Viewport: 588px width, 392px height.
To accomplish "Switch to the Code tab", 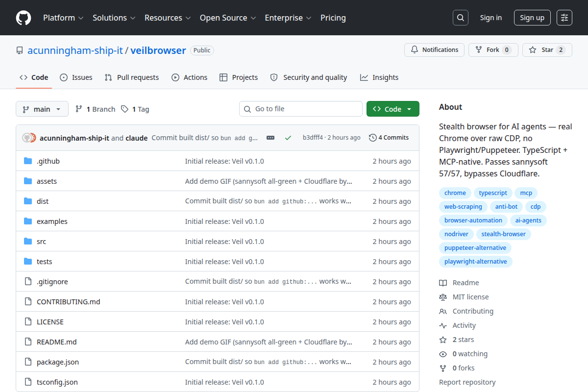I will [x=34, y=77].
